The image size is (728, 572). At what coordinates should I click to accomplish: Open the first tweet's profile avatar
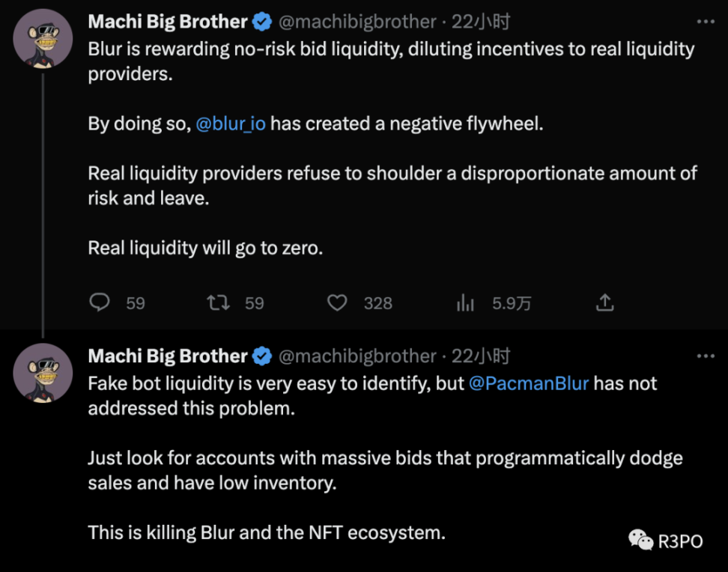[43, 38]
